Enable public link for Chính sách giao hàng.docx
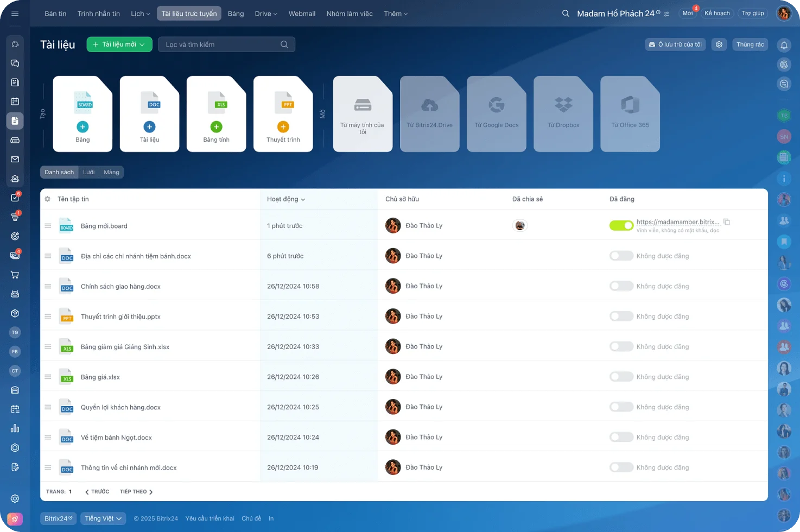800x532 pixels. [x=621, y=286]
